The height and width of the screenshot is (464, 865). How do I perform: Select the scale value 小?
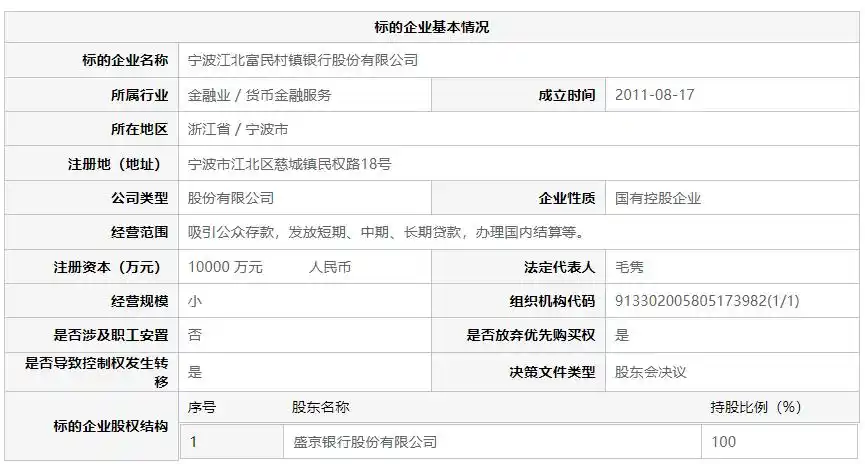195,301
